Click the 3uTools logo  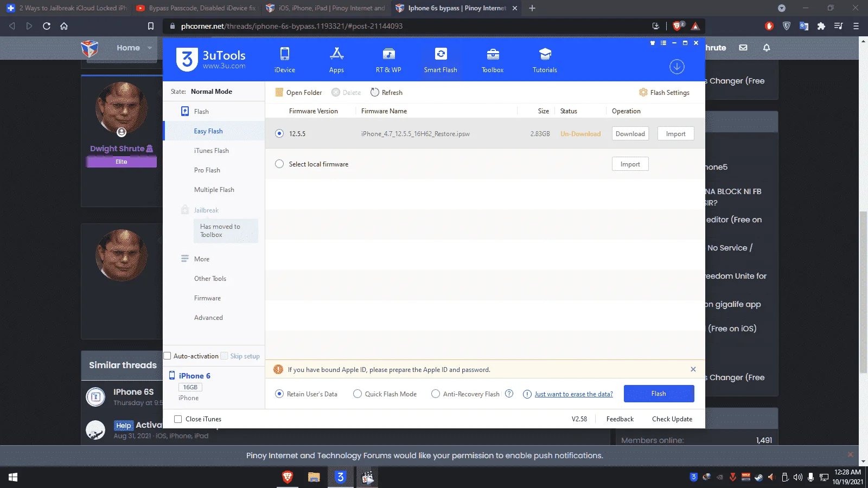(211, 60)
